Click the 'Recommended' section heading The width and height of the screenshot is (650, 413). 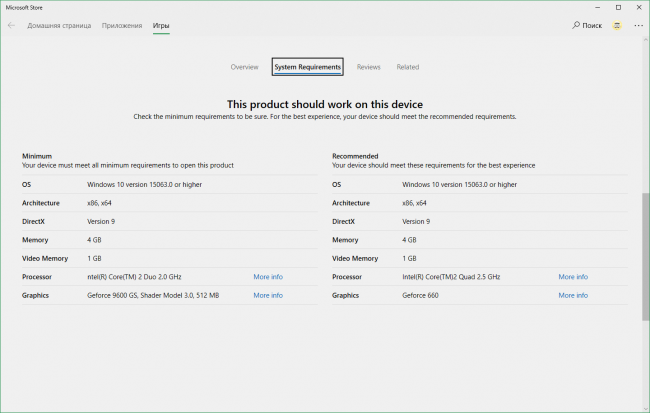[x=355, y=156]
